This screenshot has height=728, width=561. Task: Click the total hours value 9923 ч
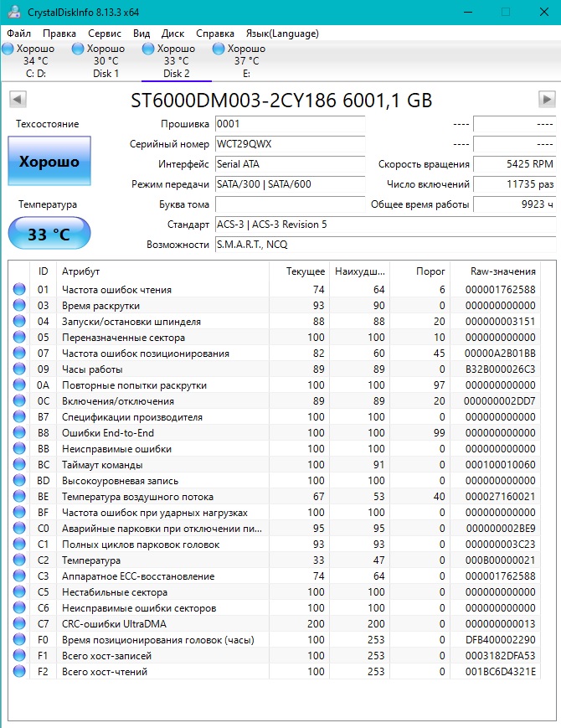click(x=514, y=204)
